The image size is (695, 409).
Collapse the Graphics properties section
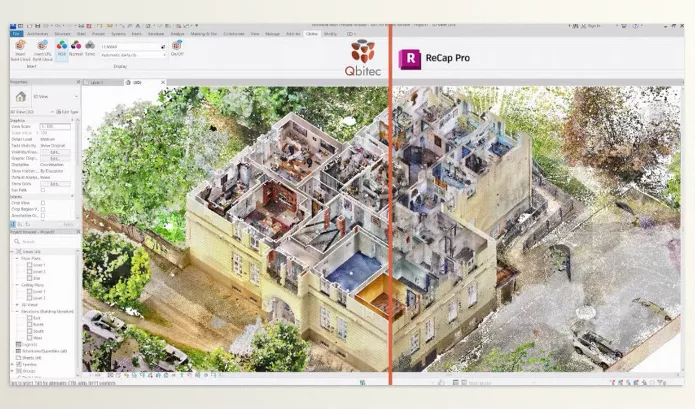72,120
